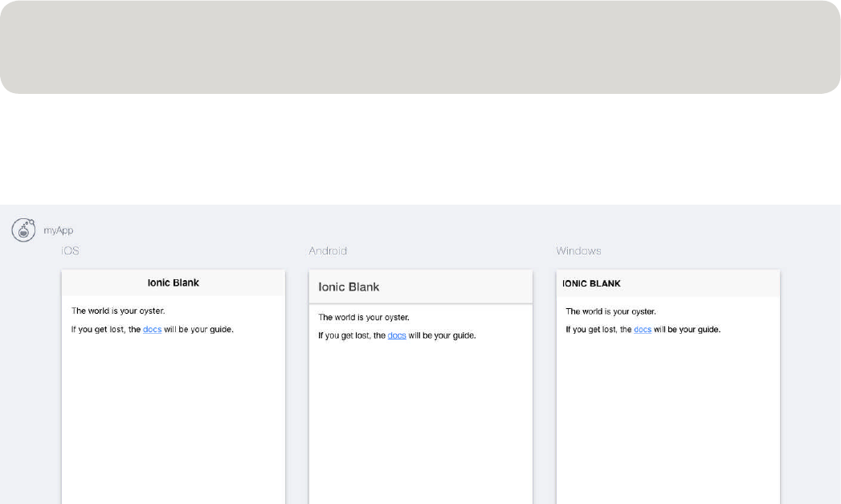Click 'will be your guide.' text in Android preview
Viewport: 841px width, 504px height.
442,335
